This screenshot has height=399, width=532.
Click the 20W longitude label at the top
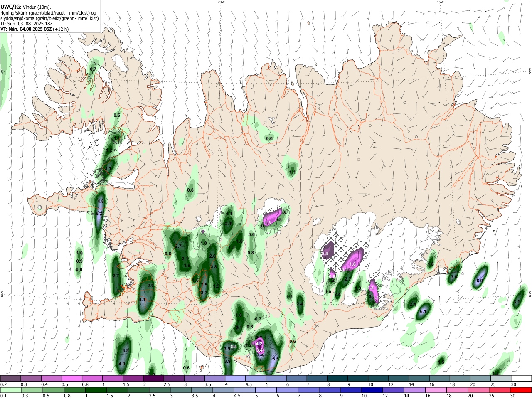click(x=221, y=2)
